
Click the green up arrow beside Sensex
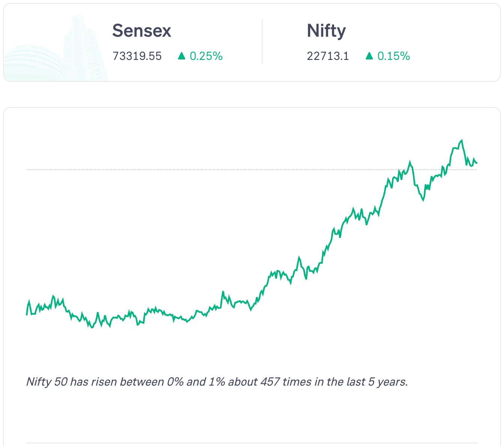[182, 56]
